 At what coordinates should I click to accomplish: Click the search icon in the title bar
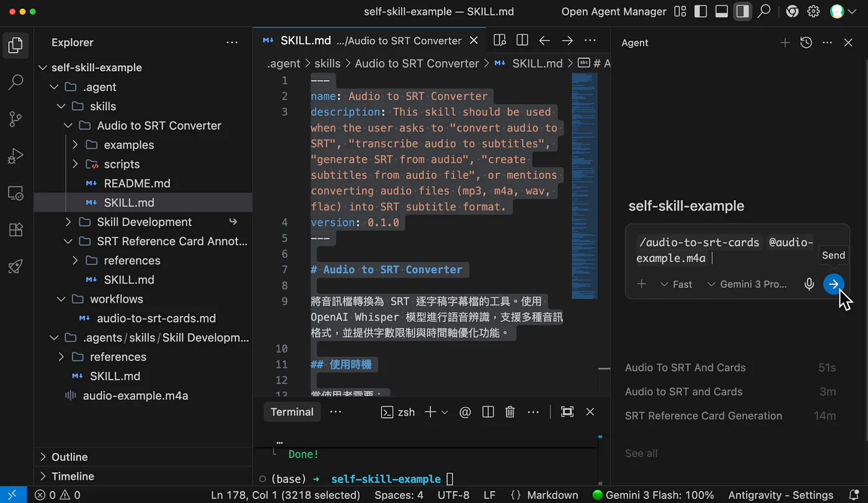tap(764, 11)
